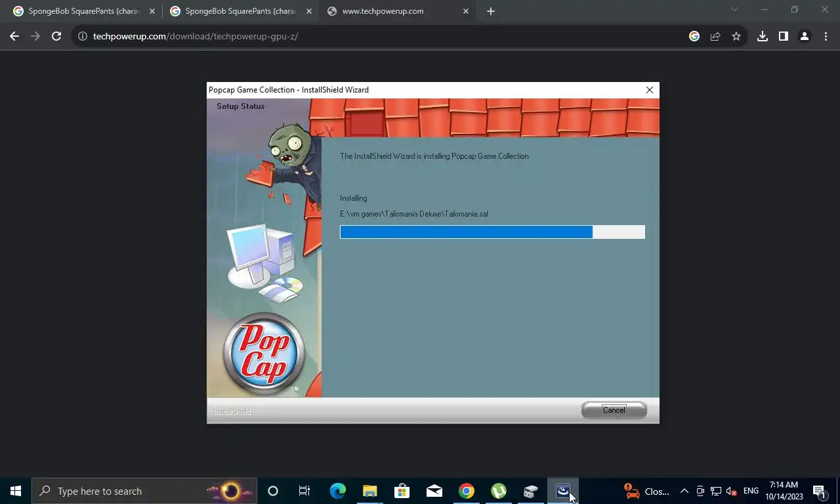
Task: Toggle Chrome side panel
Action: [784, 36]
